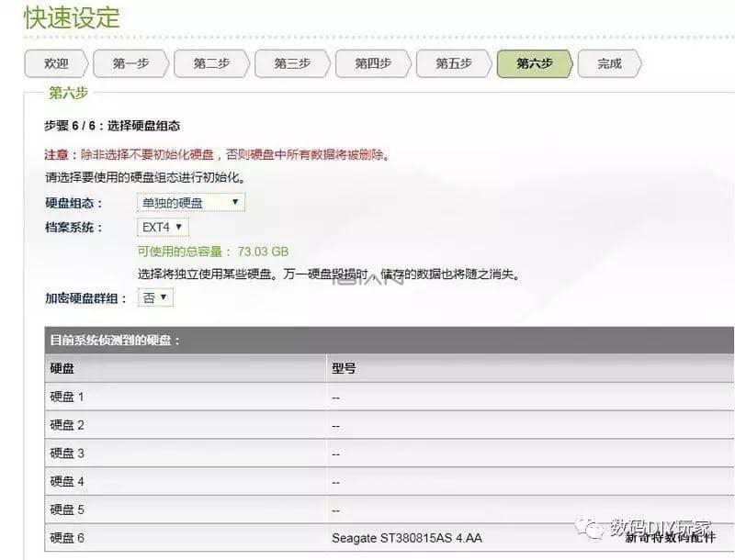Select the 硬盘 5 table row

[x=67, y=510]
